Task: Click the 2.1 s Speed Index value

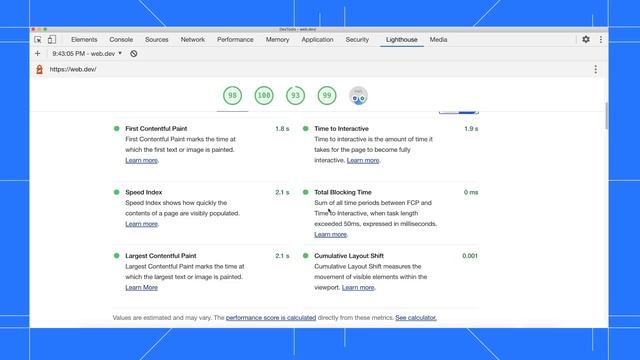Action: tap(282, 192)
